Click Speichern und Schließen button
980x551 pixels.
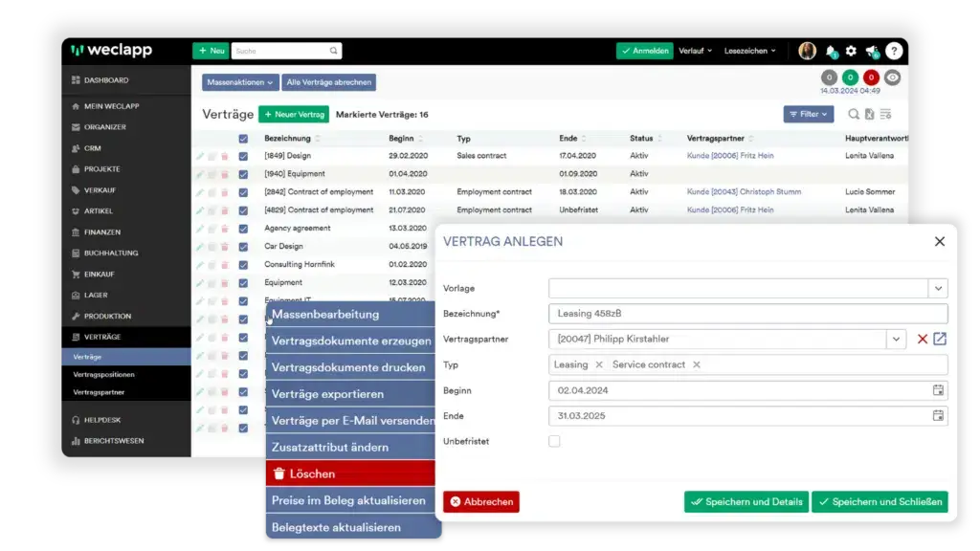pos(880,501)
